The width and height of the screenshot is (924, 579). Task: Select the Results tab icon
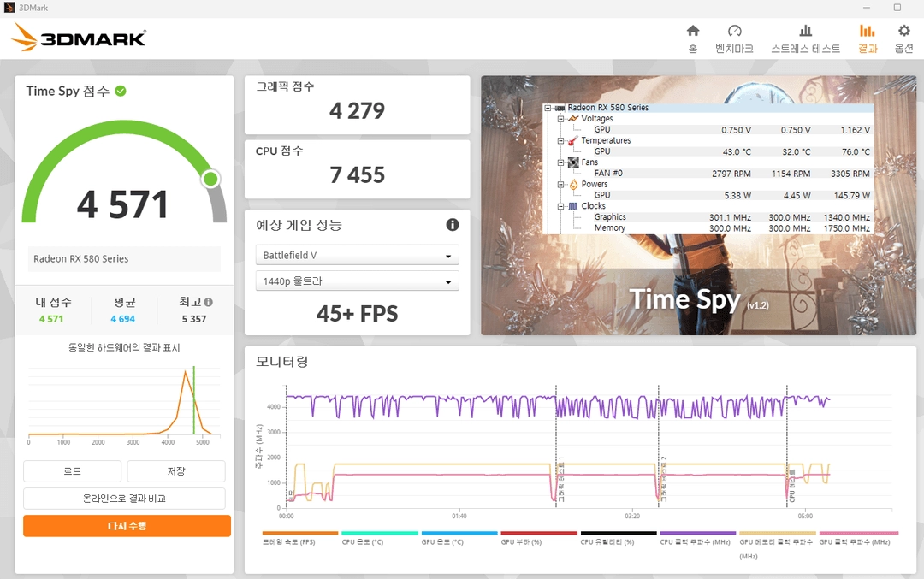click(867, 31)
